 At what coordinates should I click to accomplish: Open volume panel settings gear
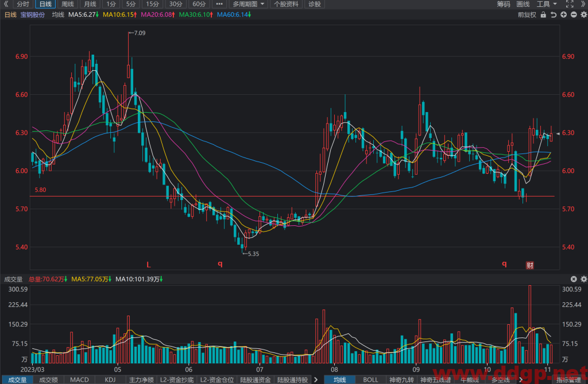[x=584, y=279]
